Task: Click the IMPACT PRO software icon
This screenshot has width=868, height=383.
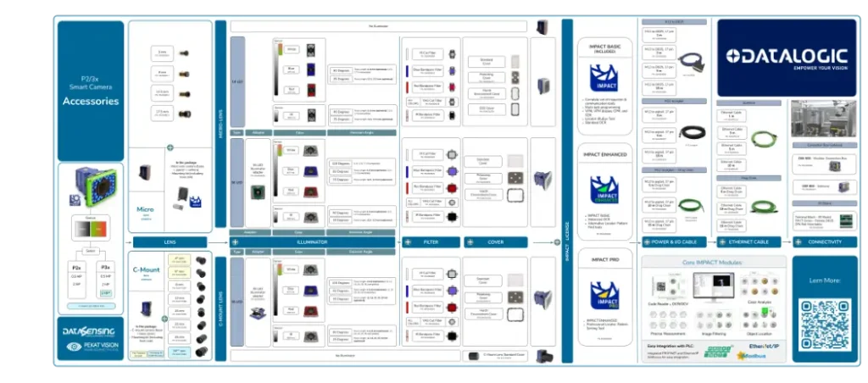Action: 604,297
